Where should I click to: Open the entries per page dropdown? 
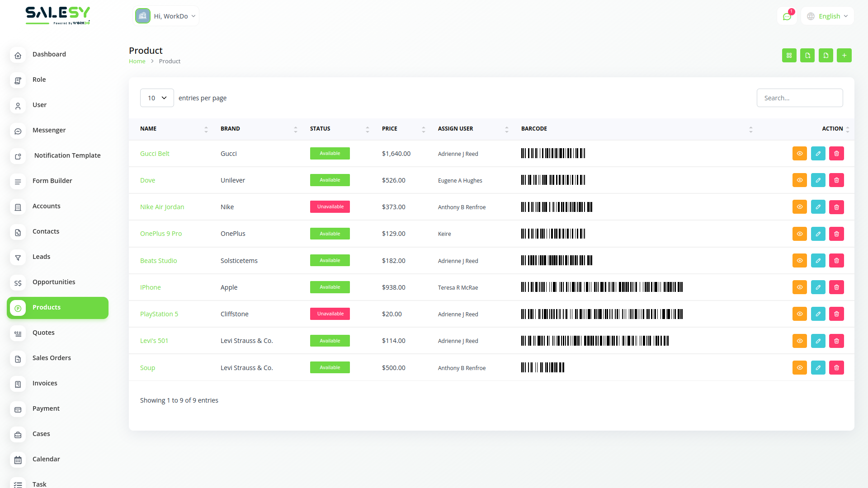point(157,98)
